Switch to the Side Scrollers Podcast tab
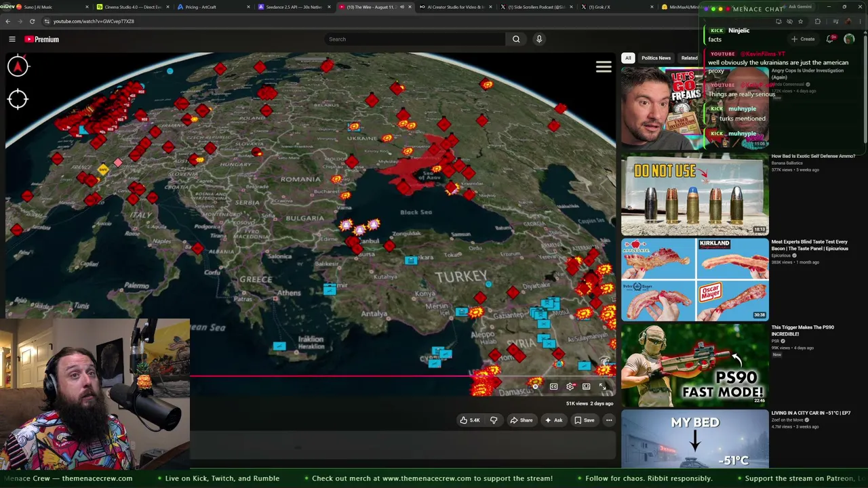Viewport: 868px width, 488px height. click(x=536, y=7)
